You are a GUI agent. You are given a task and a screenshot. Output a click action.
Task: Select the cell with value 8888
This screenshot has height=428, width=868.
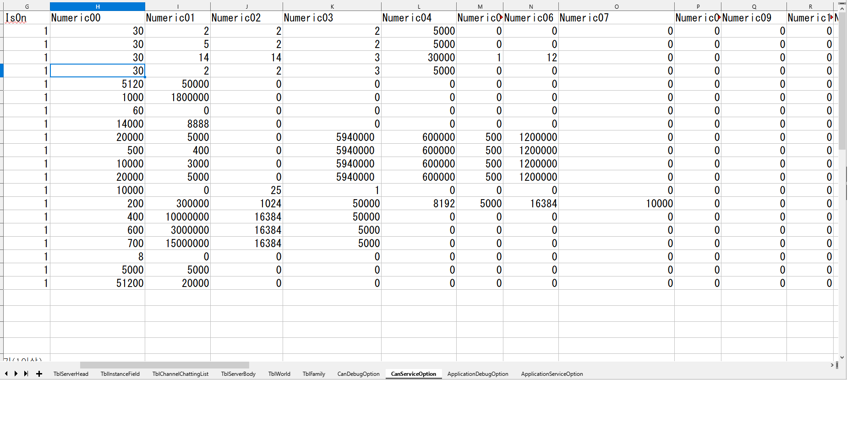pos(178,124)
